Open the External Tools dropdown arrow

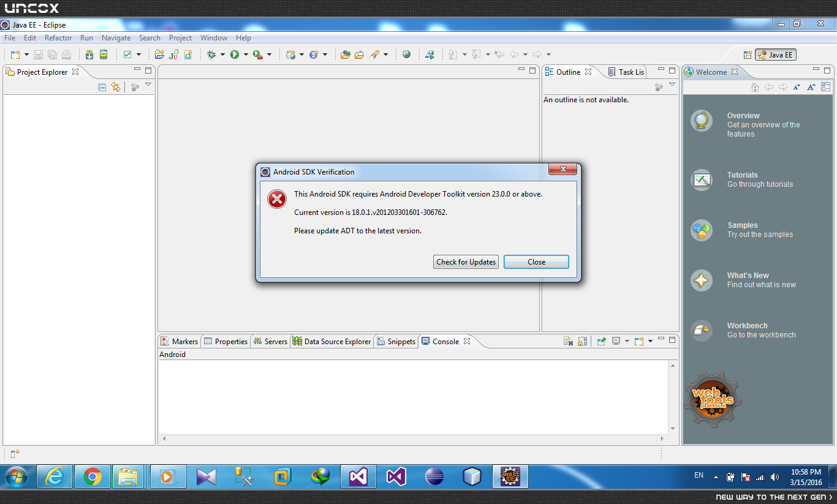(x=269, y=55)
